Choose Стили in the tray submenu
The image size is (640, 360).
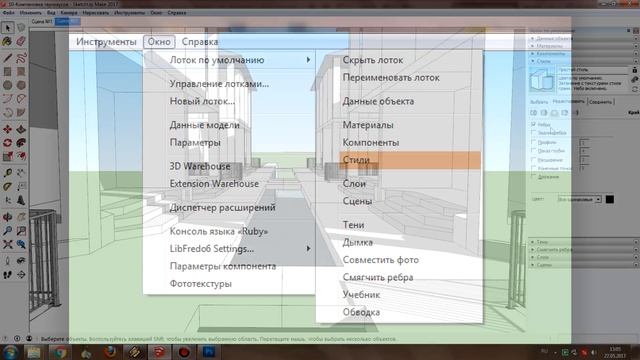410,160
